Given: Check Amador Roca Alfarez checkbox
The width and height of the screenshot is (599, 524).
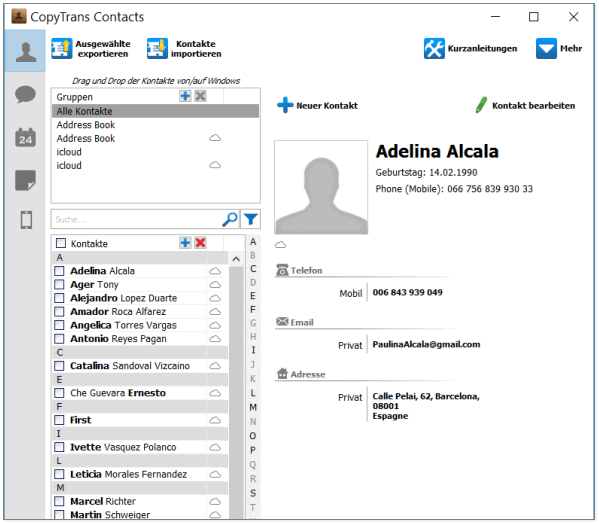Looking at the screenshot, I should click(x=59, y=312).
